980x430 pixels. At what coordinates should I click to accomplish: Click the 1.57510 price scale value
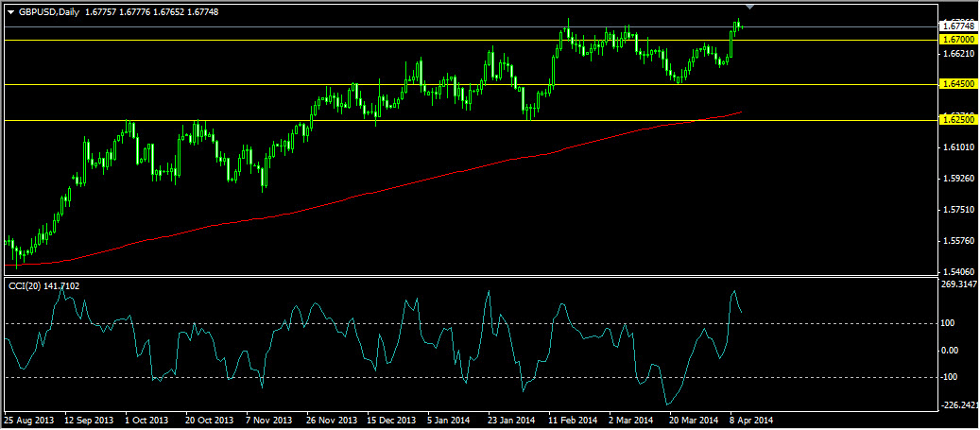pos(958,210)
